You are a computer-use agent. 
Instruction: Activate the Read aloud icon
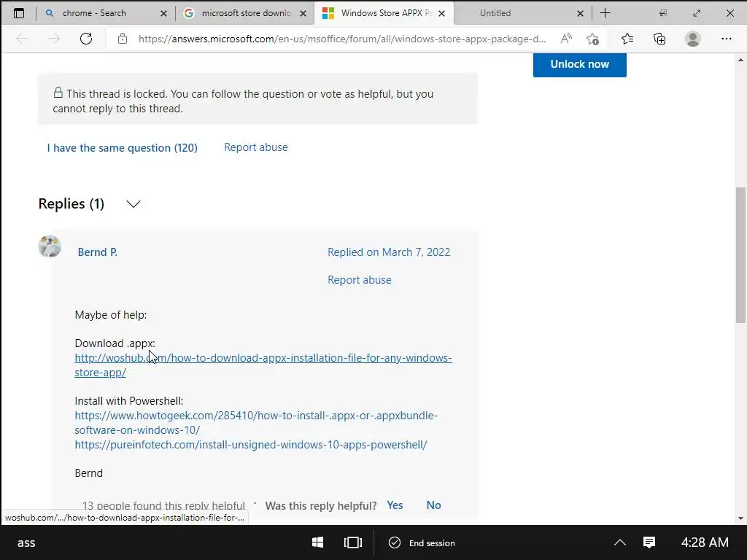[566, 39]
